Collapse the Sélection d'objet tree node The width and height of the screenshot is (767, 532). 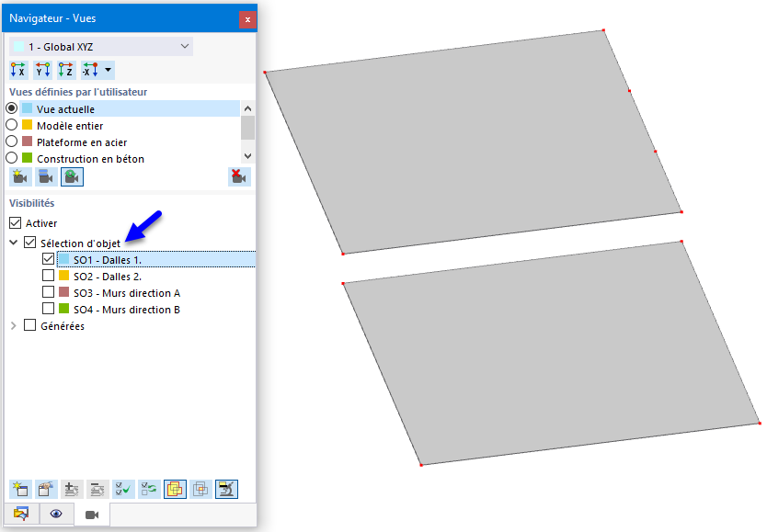click(x=14, y=243)
